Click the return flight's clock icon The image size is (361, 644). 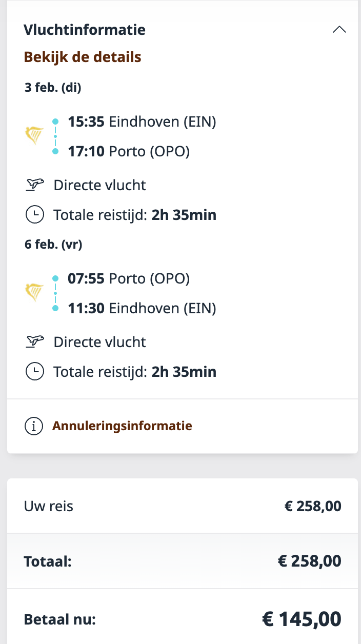point(34,371)
